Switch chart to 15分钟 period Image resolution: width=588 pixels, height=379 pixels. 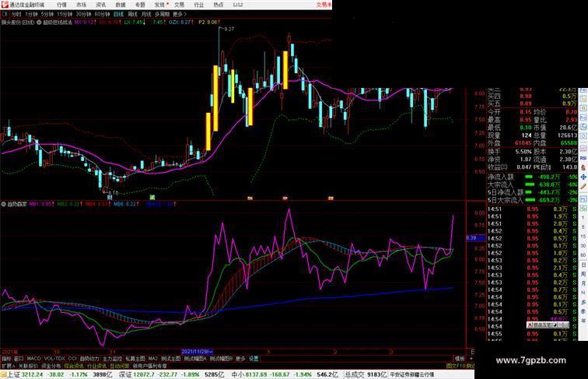tap(65, 14)
